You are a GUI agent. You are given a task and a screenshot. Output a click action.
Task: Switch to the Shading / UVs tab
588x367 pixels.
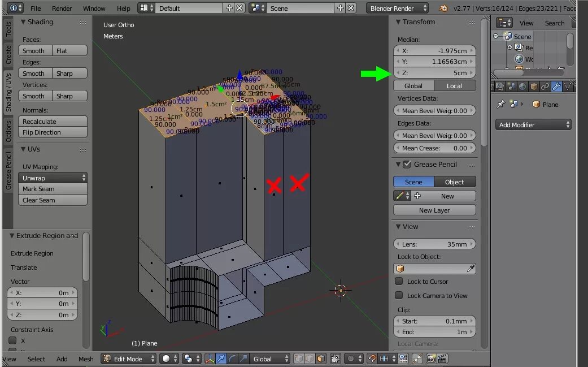(x=8, y=92)
